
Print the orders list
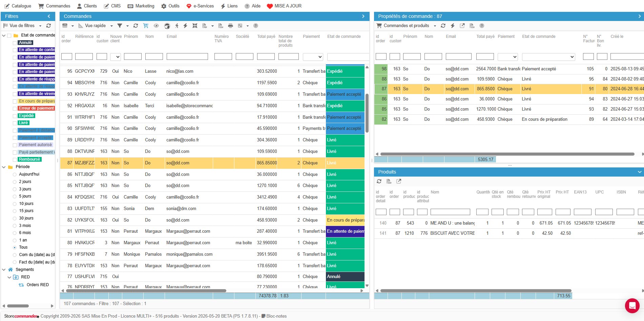(x=231, y=26)
